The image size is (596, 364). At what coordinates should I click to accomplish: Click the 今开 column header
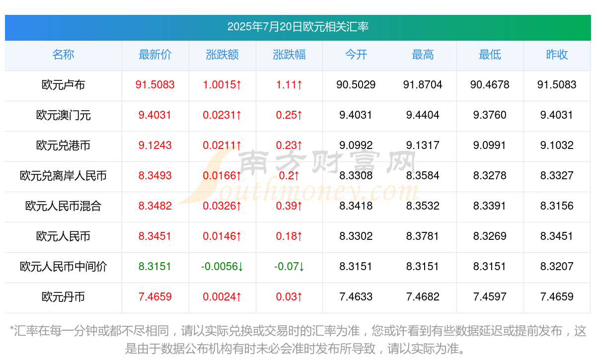(x=356, y=55)
